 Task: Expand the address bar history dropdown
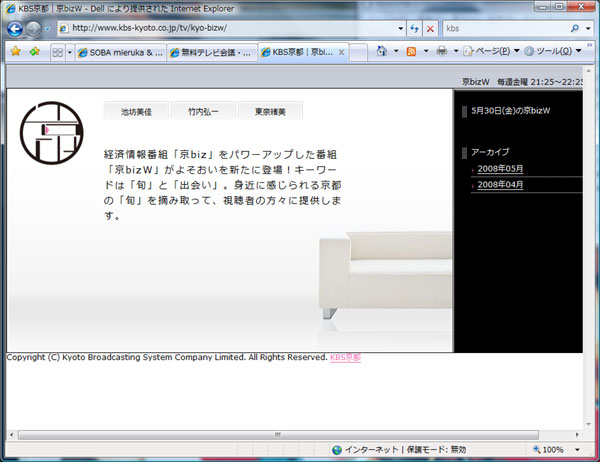[x=400, y=28]
